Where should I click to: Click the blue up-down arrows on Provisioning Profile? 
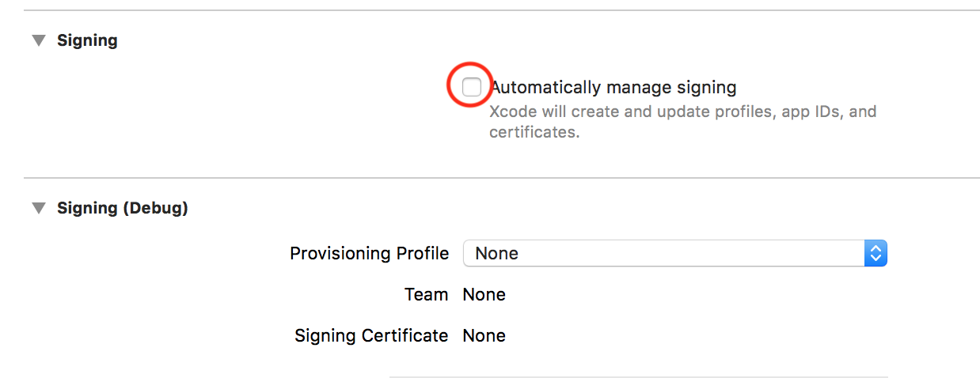[875, 254]
